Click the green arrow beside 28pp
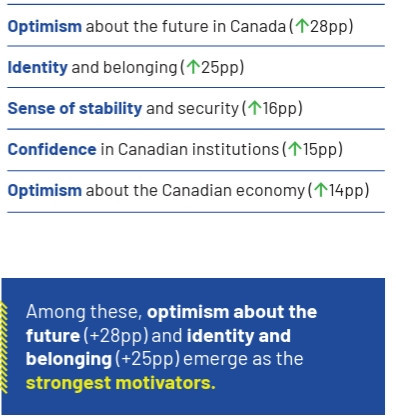 302,26
